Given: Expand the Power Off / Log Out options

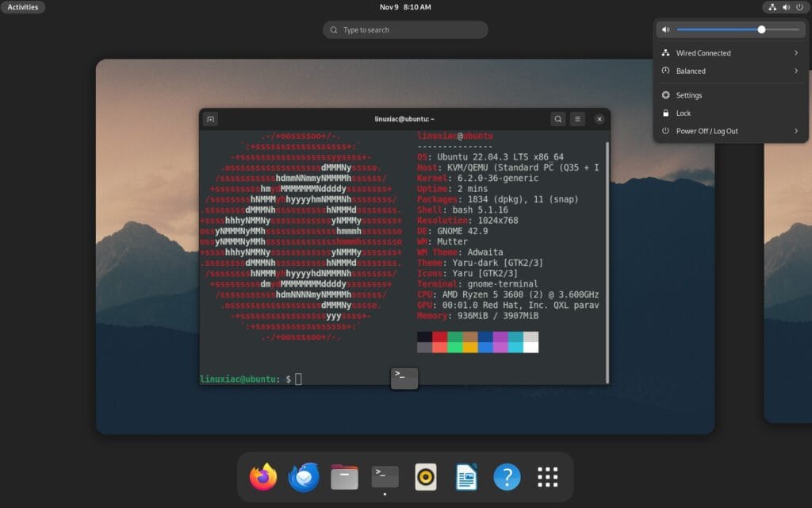Looking at the screenshot, I should click(x=798, y=132).
